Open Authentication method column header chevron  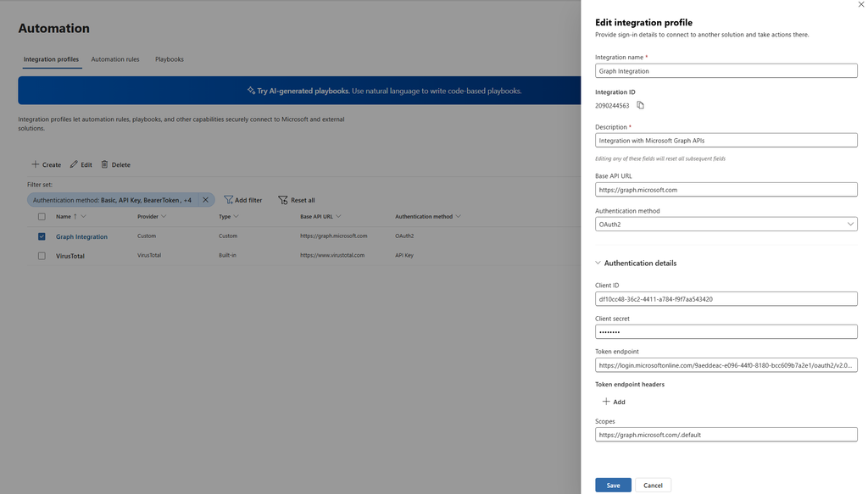[458, 216]
